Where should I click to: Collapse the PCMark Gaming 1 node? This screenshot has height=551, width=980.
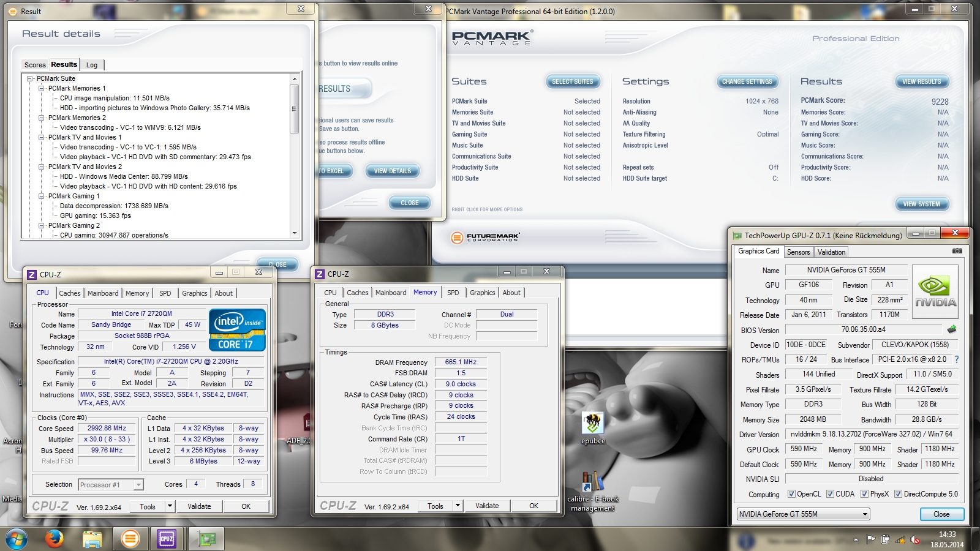point(42,196)
